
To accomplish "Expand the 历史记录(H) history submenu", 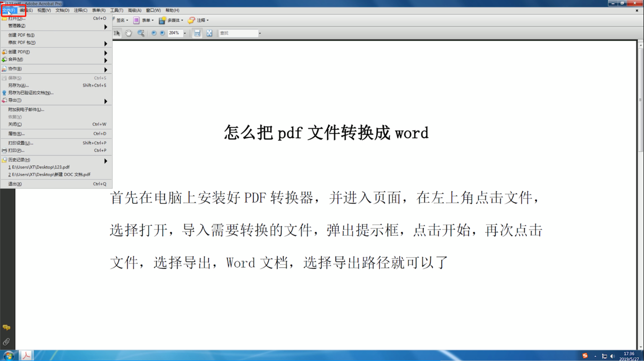I will 56,160.
